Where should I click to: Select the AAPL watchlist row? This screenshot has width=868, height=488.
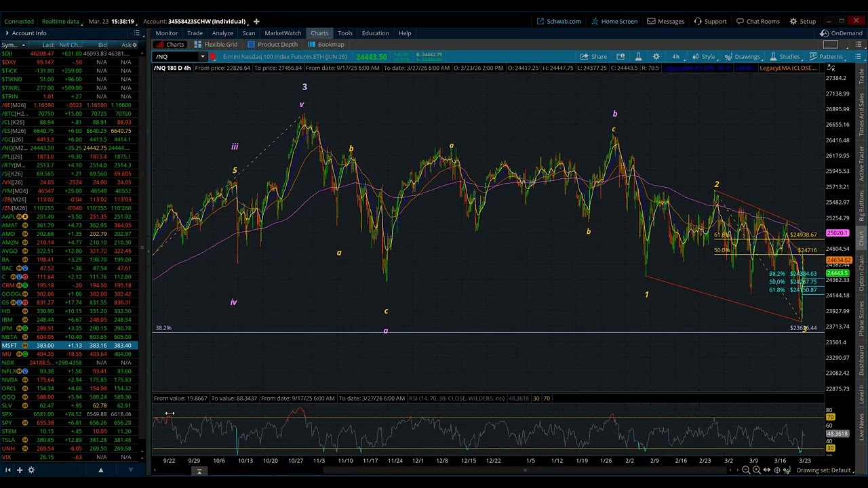tap(69, 217)
